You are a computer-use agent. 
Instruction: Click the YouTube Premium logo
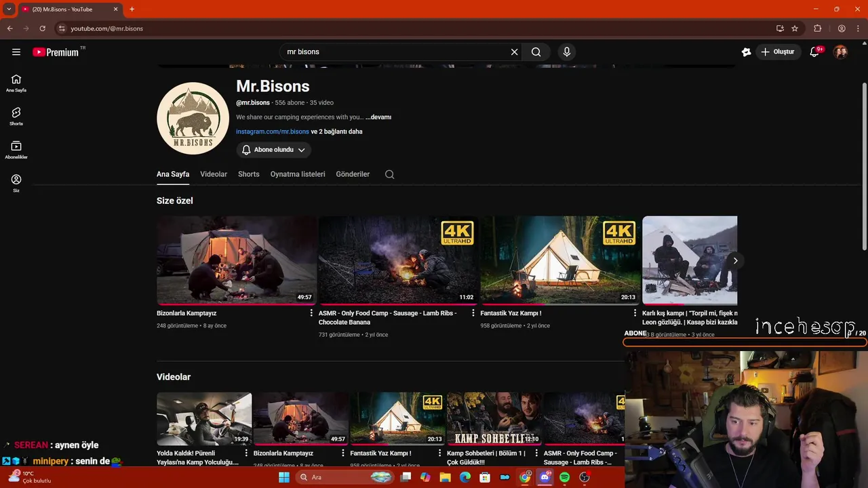[x=56, y=52]
